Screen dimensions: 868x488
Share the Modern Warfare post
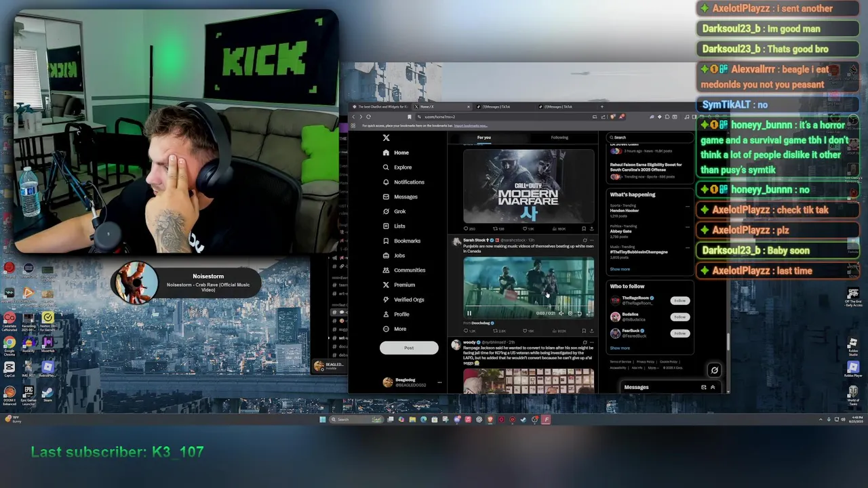click(591, 228)
